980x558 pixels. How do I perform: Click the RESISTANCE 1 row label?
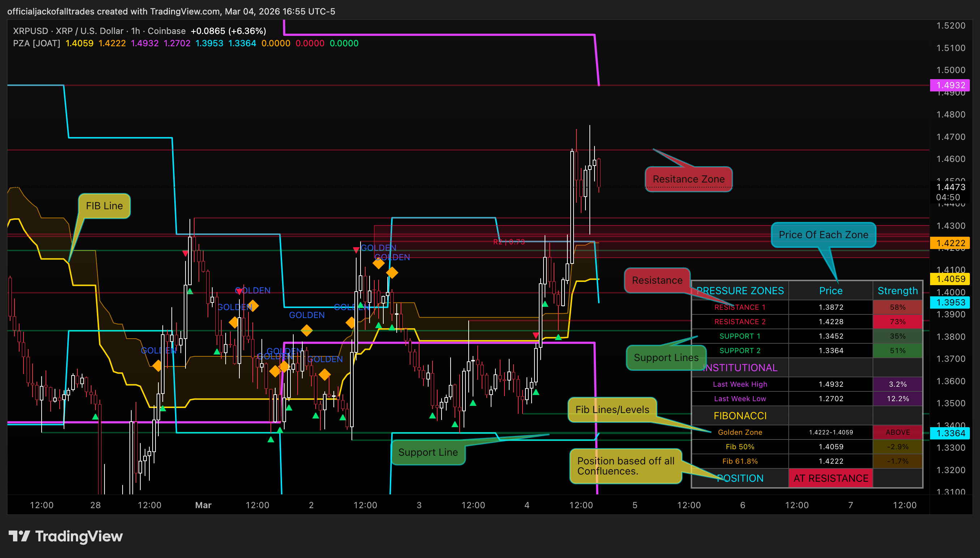tap(740, 307)
